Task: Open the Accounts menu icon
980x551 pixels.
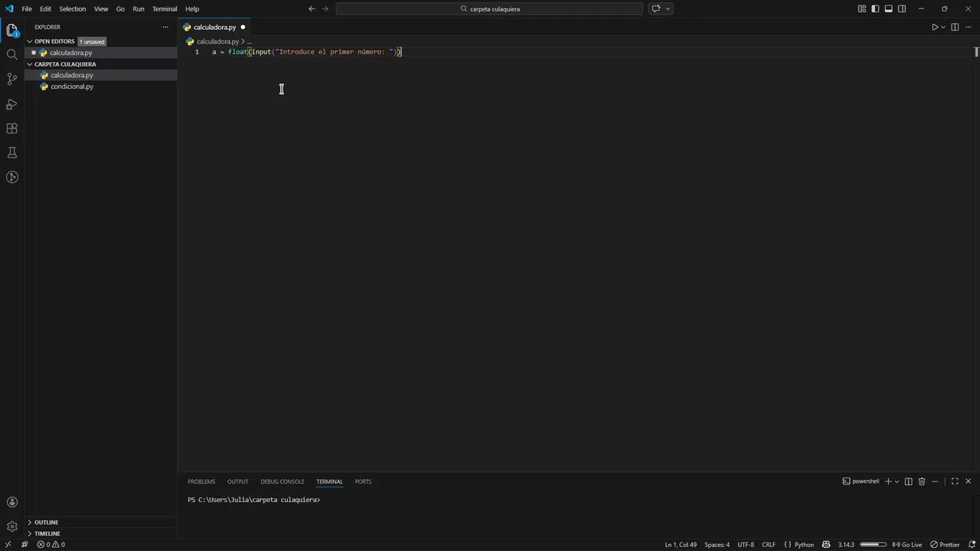Action: click(x=11, y=502)
